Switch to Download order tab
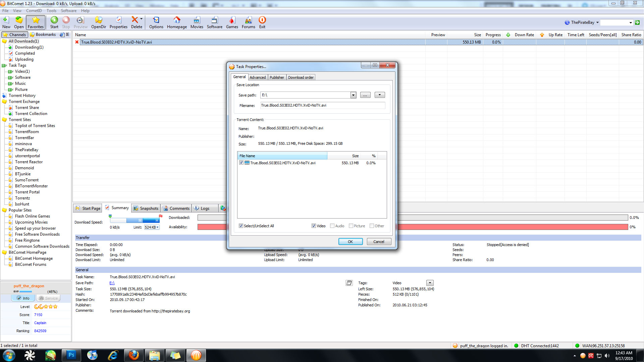The height and width of the screenshot is (362, 644). click(x=301, y=77)
